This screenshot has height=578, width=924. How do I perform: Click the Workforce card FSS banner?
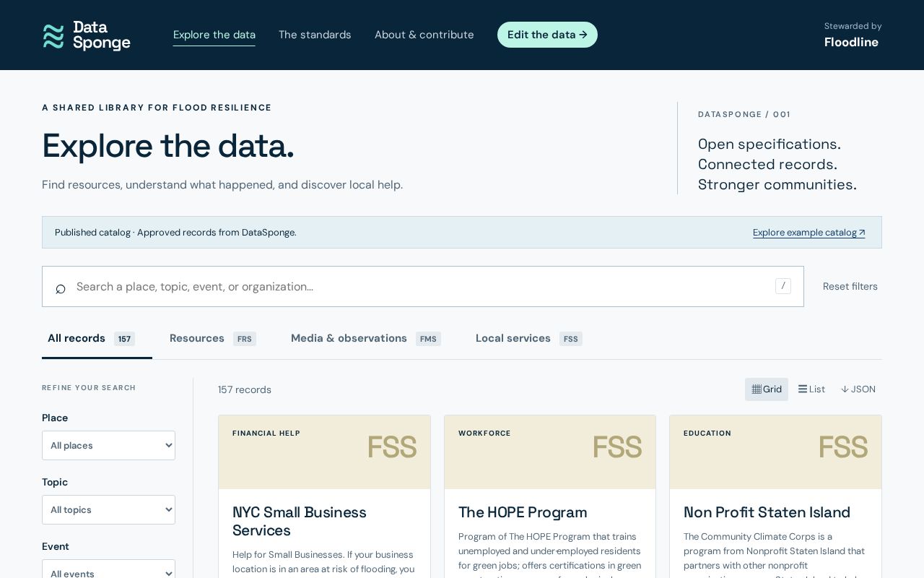[x=550, y=452]
